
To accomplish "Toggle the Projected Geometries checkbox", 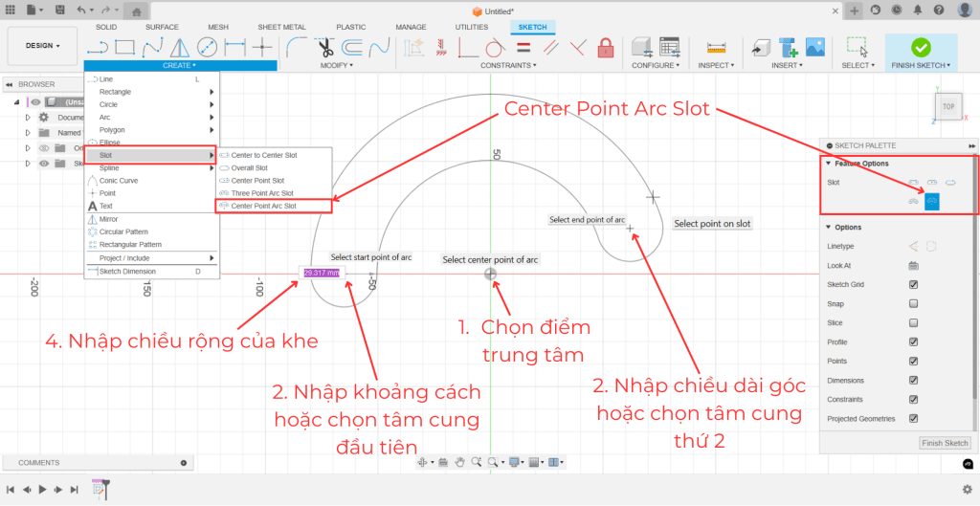I will (x=913, y=418).
